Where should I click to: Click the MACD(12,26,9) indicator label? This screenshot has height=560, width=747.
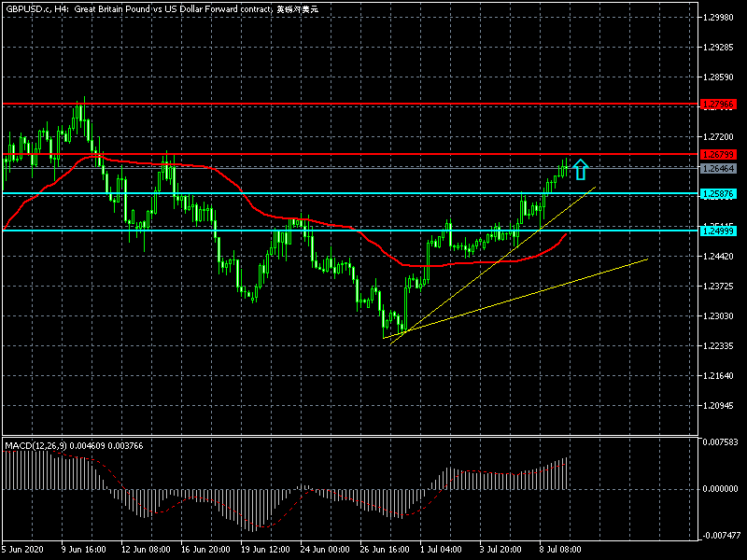(x=74, y=446)
